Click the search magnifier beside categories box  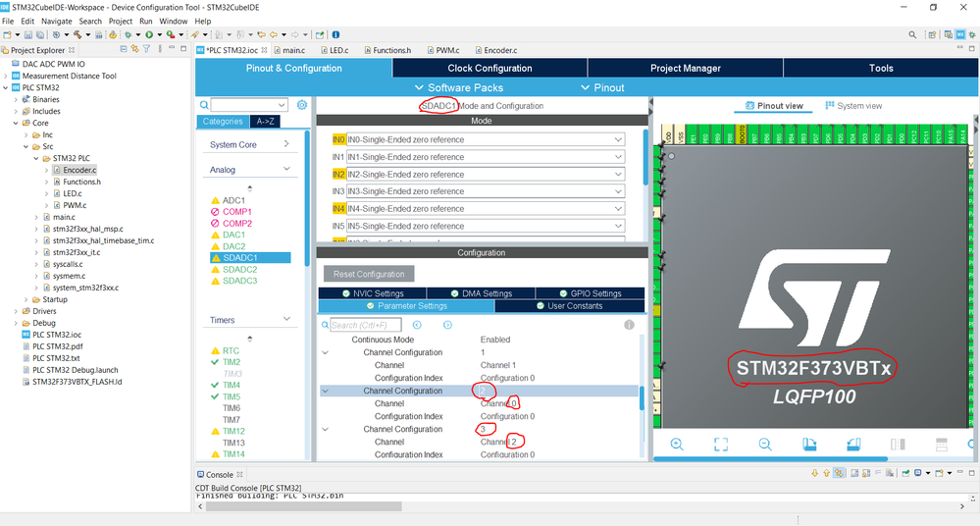204,105
